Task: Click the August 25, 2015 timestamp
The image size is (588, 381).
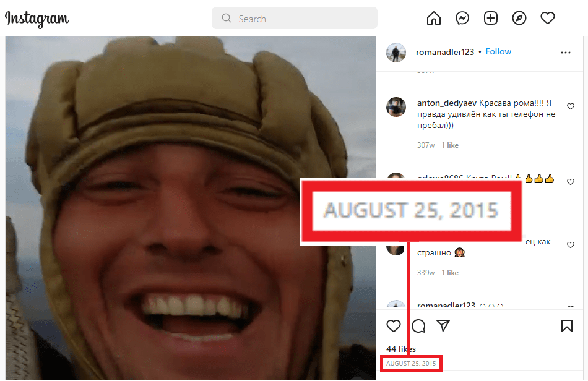Action: click(411, 363)
